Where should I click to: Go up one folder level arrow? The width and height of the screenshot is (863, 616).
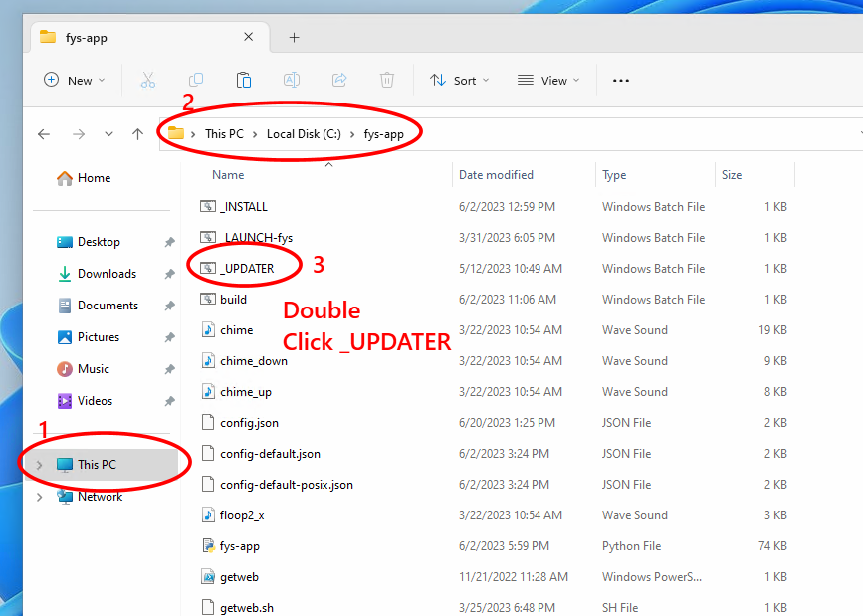click(137, 134)
